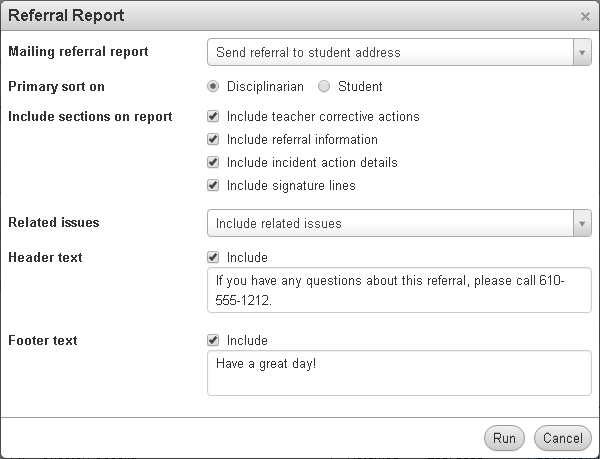600x459 pixels.
Task: Expand the mailing referral report dropdown arrow
Action: [x=582, y=52]
